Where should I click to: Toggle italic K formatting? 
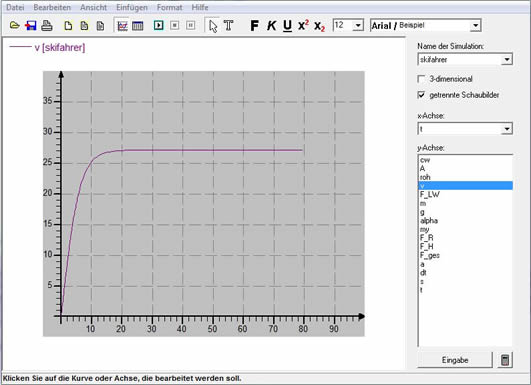pos(271,25)
